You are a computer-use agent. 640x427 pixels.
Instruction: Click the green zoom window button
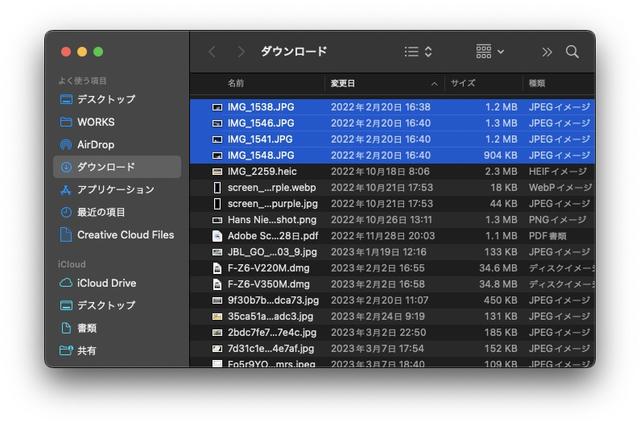tap(98, 52)
